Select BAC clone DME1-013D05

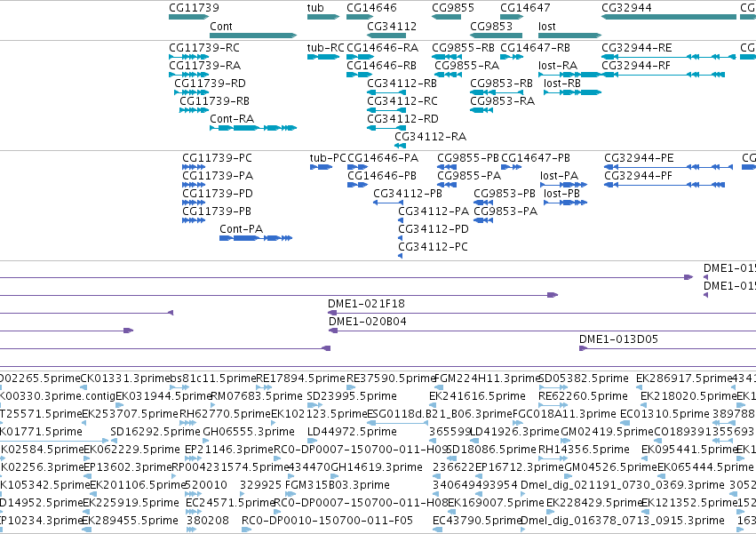(x=667, y=348)
